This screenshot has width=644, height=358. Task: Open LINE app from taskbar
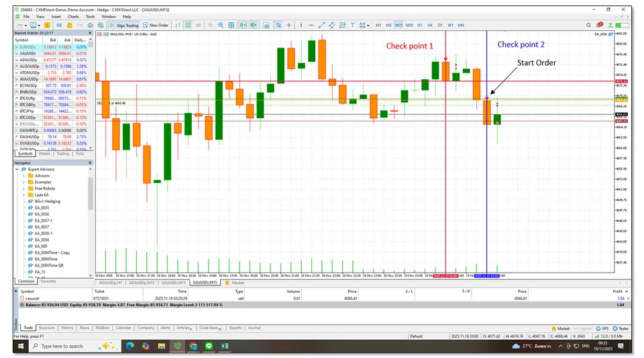(x=209, y=346)
